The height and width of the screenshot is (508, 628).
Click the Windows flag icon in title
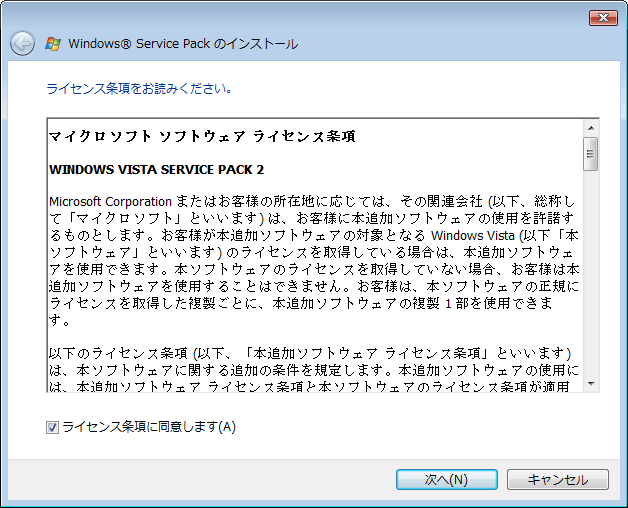[53, 44]
